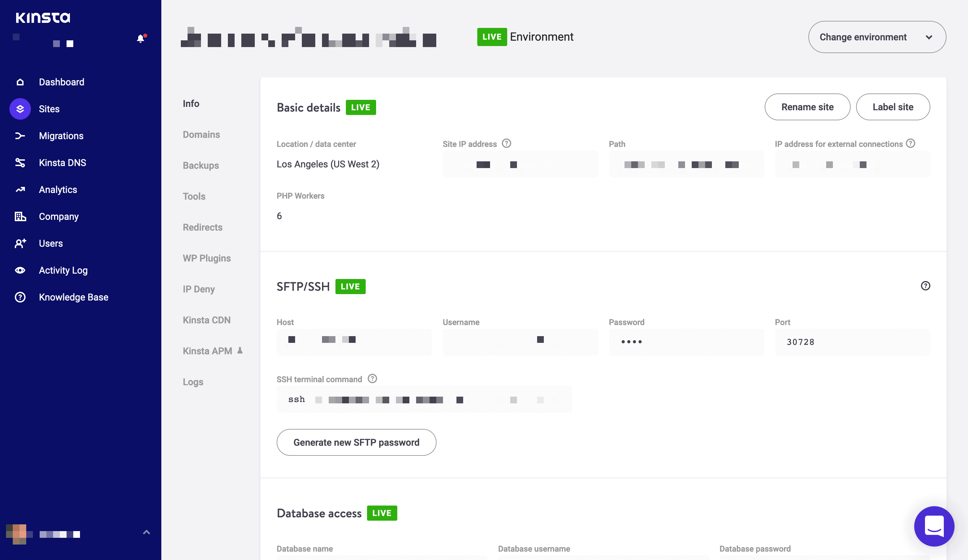Click the Dashboard home icon
Screen dimensions: 968x560
coord(20,82)
